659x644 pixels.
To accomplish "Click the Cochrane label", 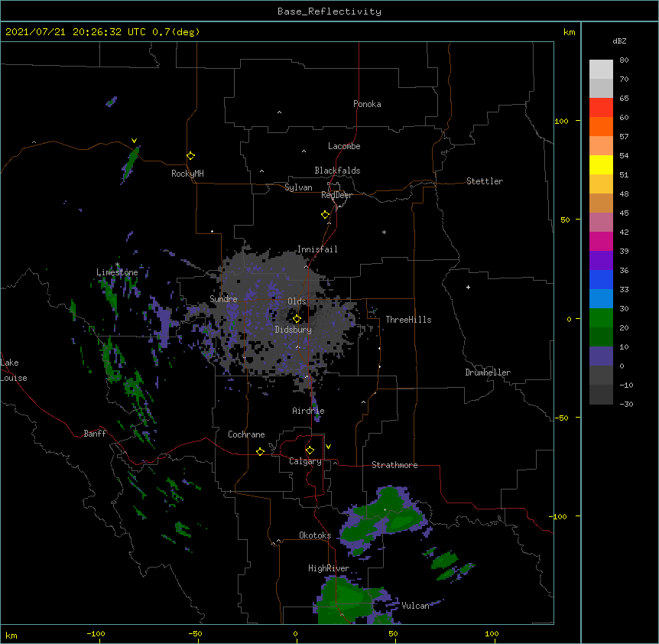I will point(246,434).
